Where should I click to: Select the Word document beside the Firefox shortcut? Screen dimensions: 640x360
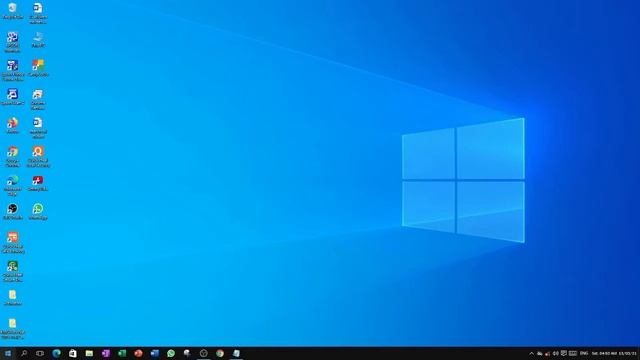click(x=38, y=128)
